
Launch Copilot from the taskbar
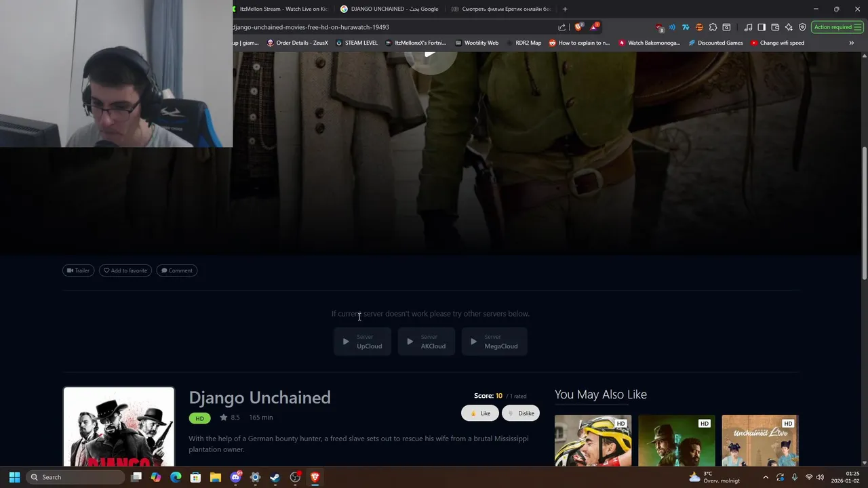[156, 477]
